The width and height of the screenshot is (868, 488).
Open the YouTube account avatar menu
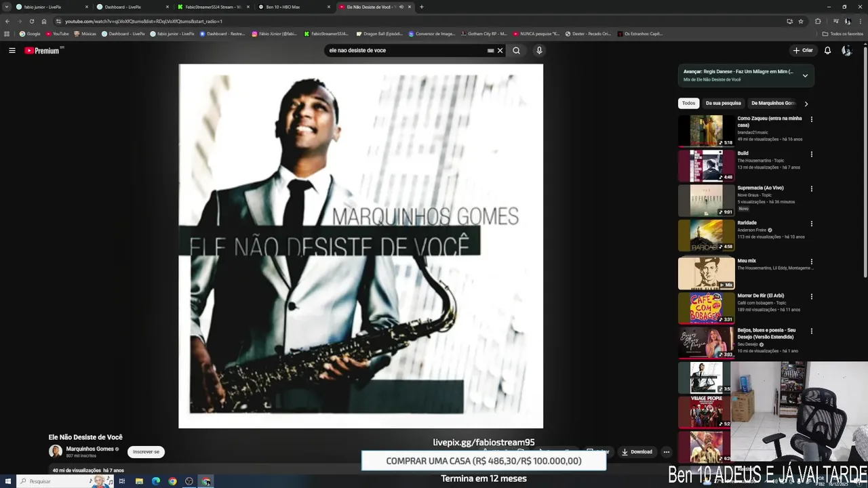846,50
